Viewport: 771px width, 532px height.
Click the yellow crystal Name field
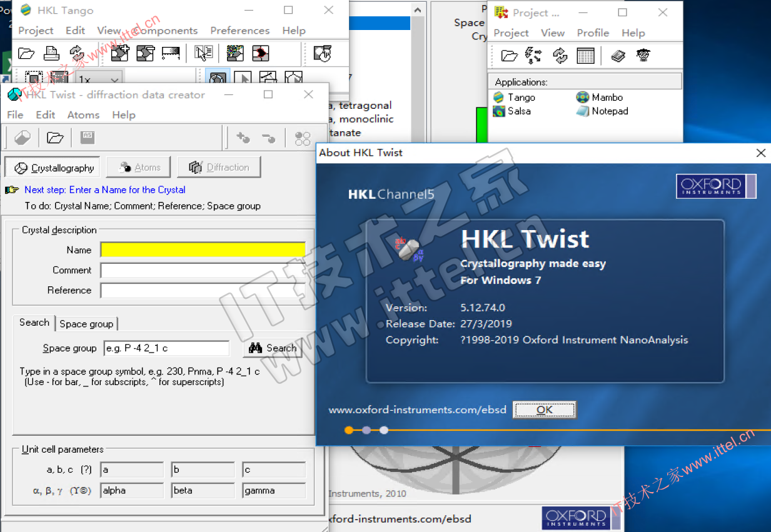point(203,250)
